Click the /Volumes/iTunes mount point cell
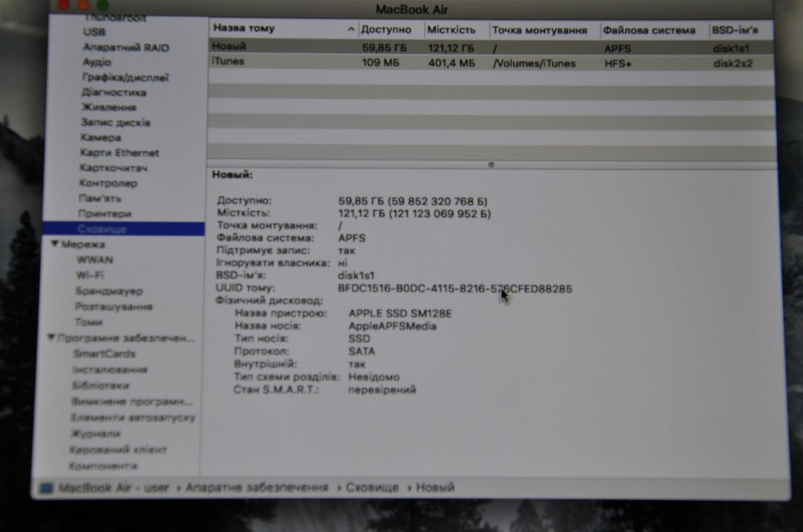 point(534,63)
